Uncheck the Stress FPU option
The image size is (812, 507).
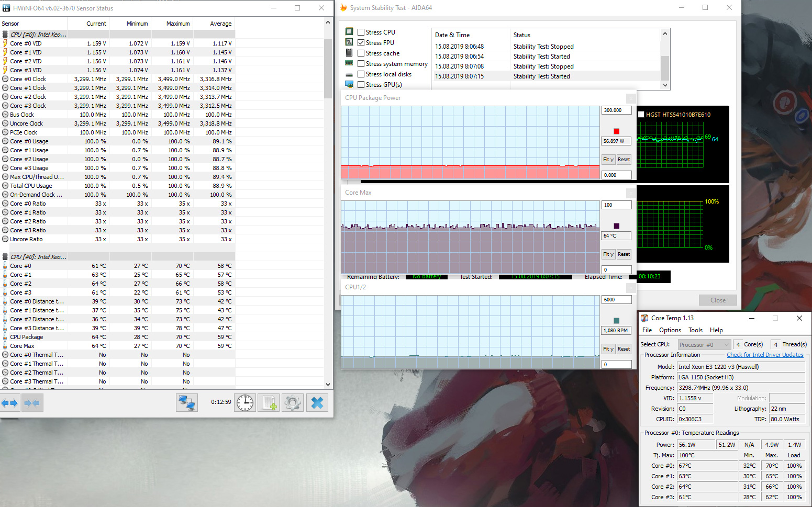coord(361,42)
